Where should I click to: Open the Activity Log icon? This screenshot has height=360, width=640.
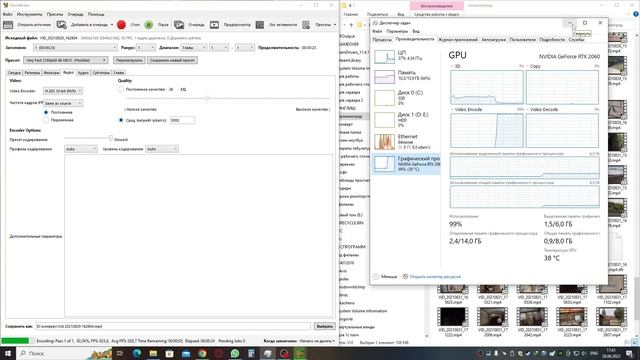[x=260, y=25]
